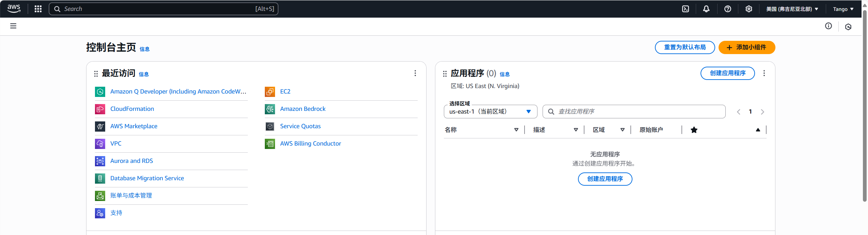Open AWS Marketplace link
The image size is (868, 235).
[x=134, y=126]
